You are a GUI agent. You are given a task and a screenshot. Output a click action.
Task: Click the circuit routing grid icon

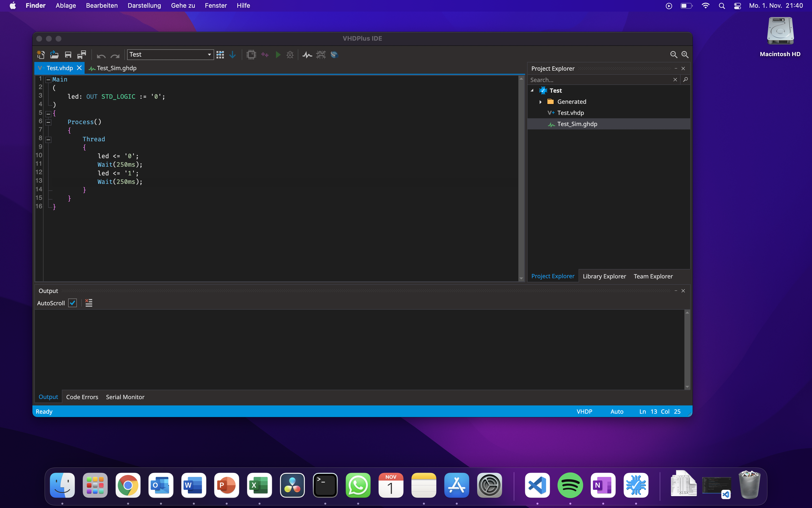[321, 54]
